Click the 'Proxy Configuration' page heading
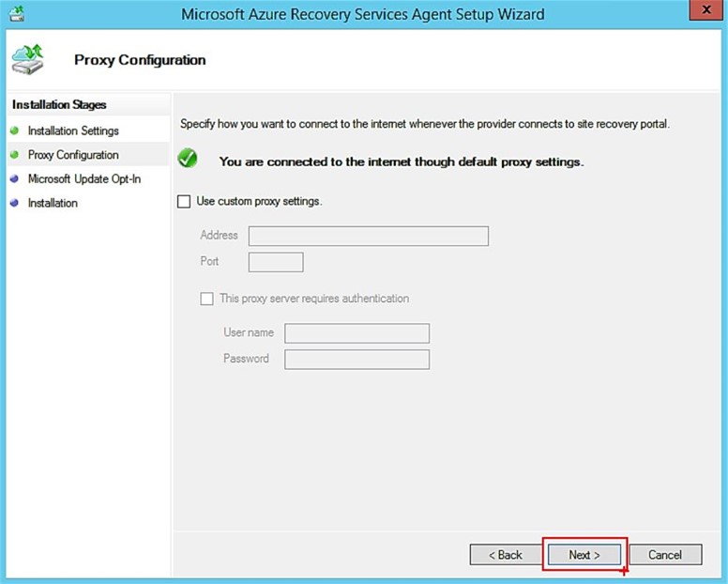 coord(140,60)
